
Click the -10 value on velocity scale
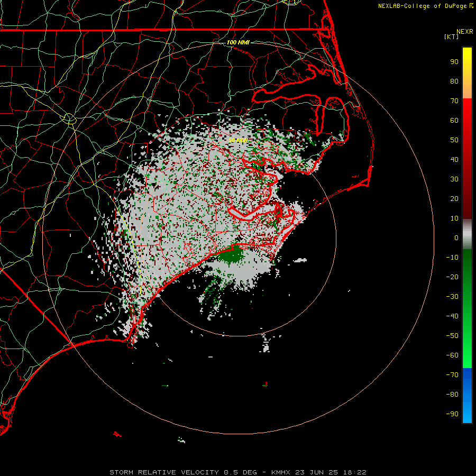pos(452,258)
